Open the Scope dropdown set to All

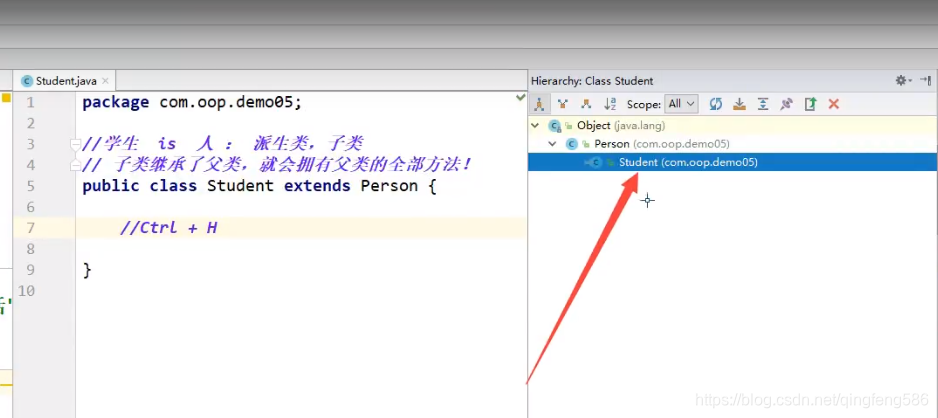click(682, 104)
